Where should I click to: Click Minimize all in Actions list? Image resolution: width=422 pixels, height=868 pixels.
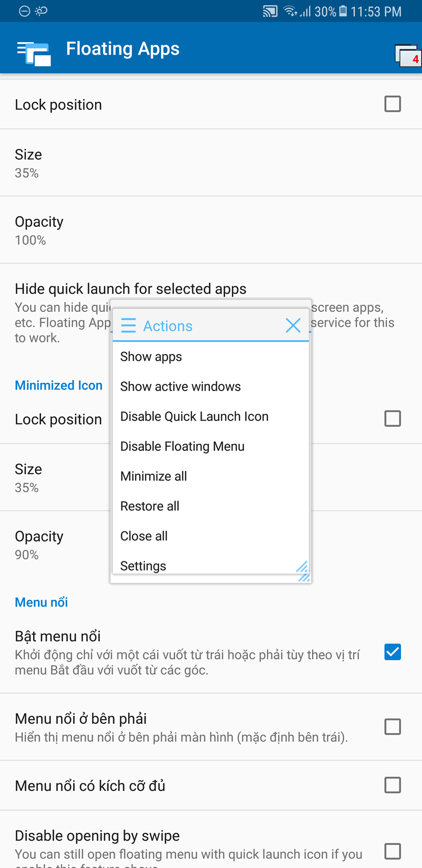[x=154, y=476]
